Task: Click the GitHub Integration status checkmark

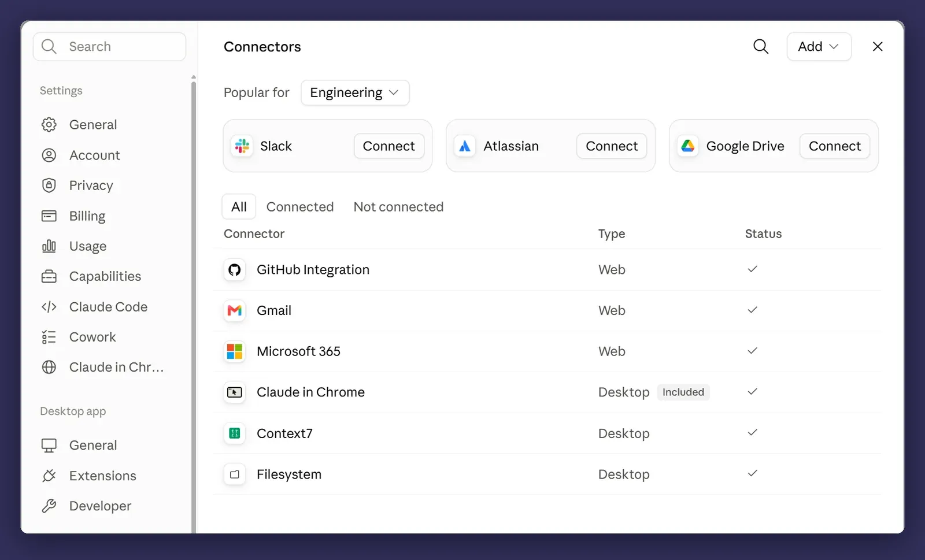Action: [752, 269]
